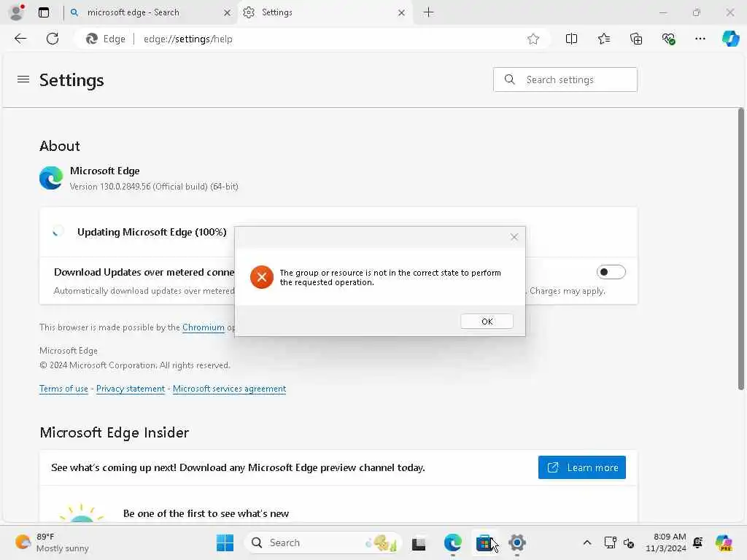Open the Favorites list
Screen dimensions: 747x560
pos(603,39)
